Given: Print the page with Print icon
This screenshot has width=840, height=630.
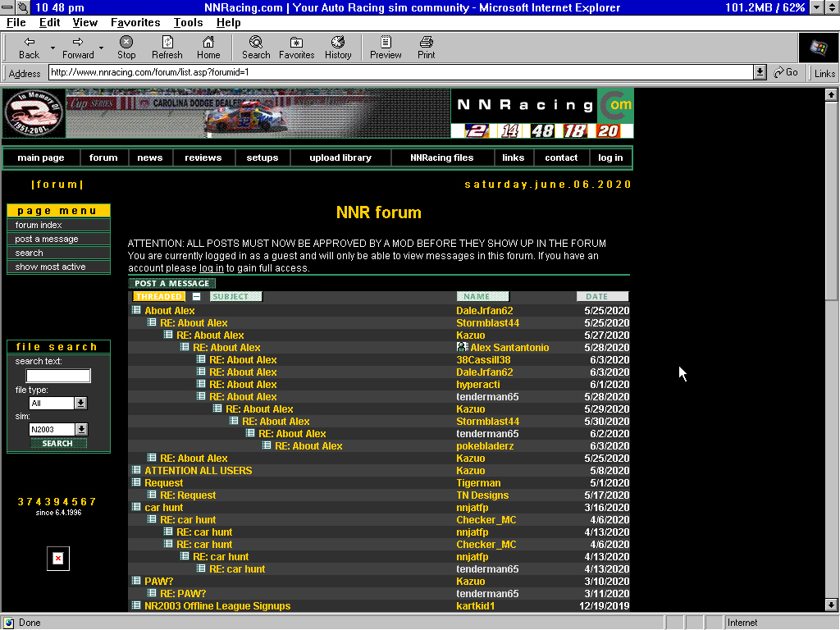Looking at the screenshot, I should [x=427, y=48].
